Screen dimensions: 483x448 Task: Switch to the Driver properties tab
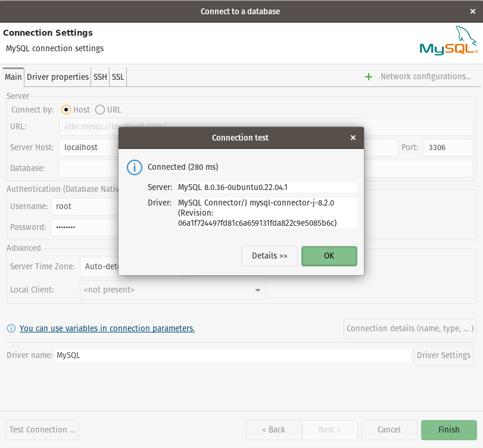(58, 77)
